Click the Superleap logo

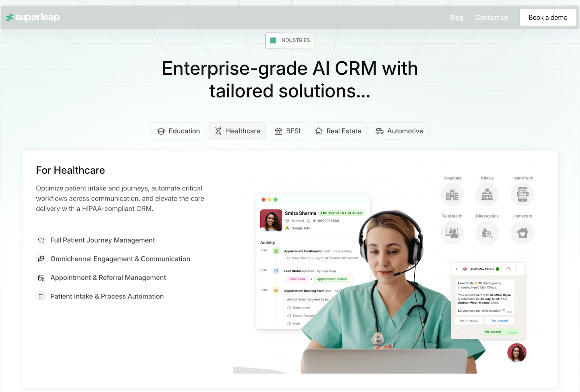pyautogui.click(x=33, y=17)
